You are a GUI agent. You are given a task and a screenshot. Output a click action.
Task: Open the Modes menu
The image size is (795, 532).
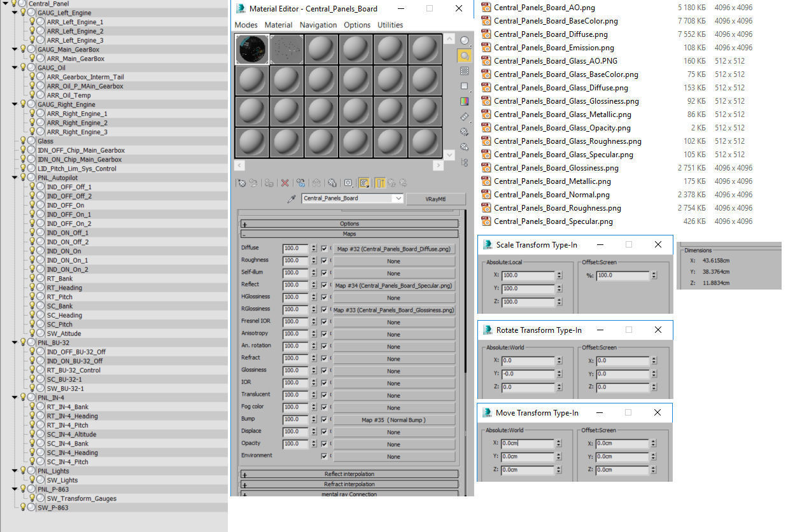click(x=246, y=25)
